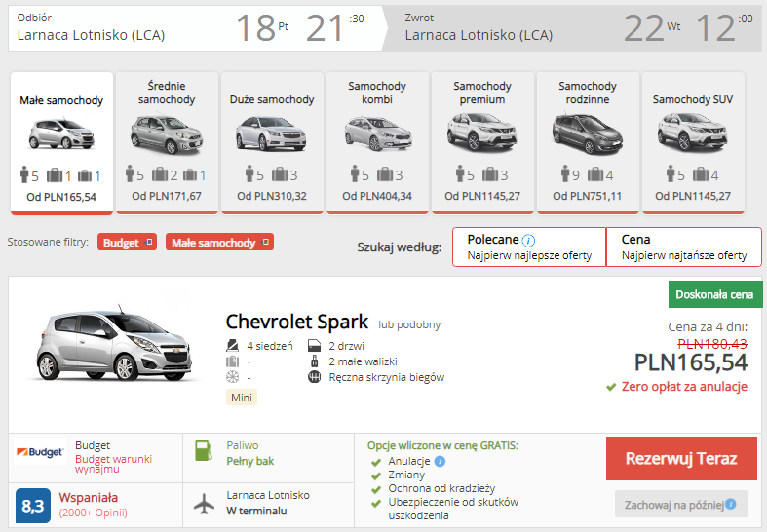Click Od PLN310,32 under Duże samochody
The width and height of the screenshot is (767, 532).
pos(272,196)
